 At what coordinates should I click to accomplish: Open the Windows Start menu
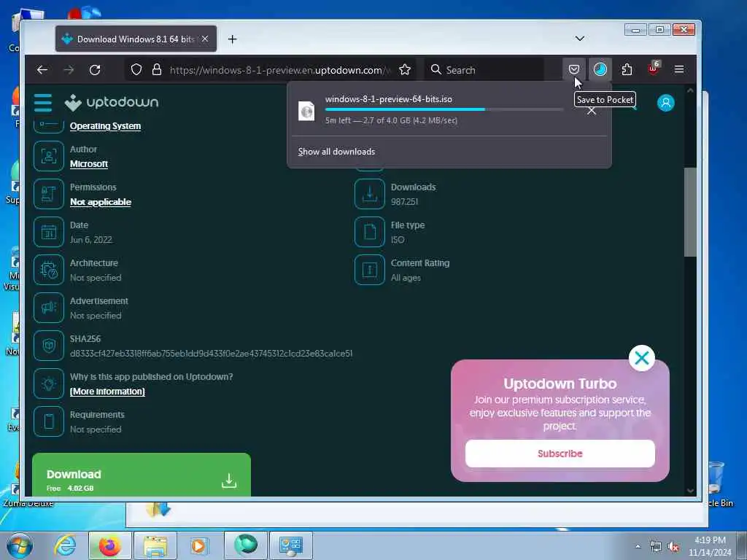point(20,545)
